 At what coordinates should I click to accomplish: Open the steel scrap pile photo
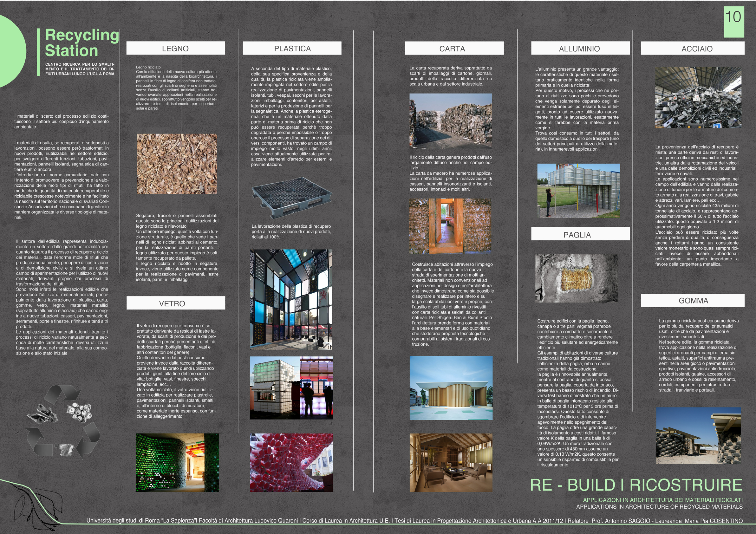[698, 98]
